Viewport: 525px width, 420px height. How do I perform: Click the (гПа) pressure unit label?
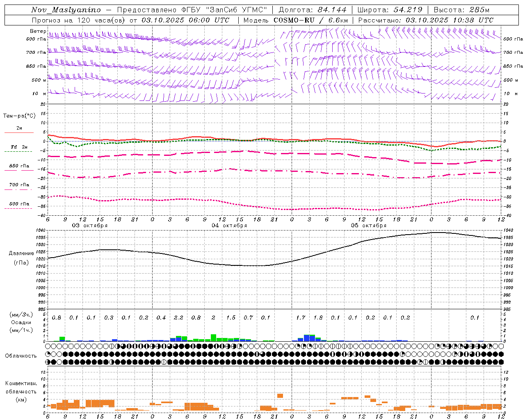click(x=21, y=263)
